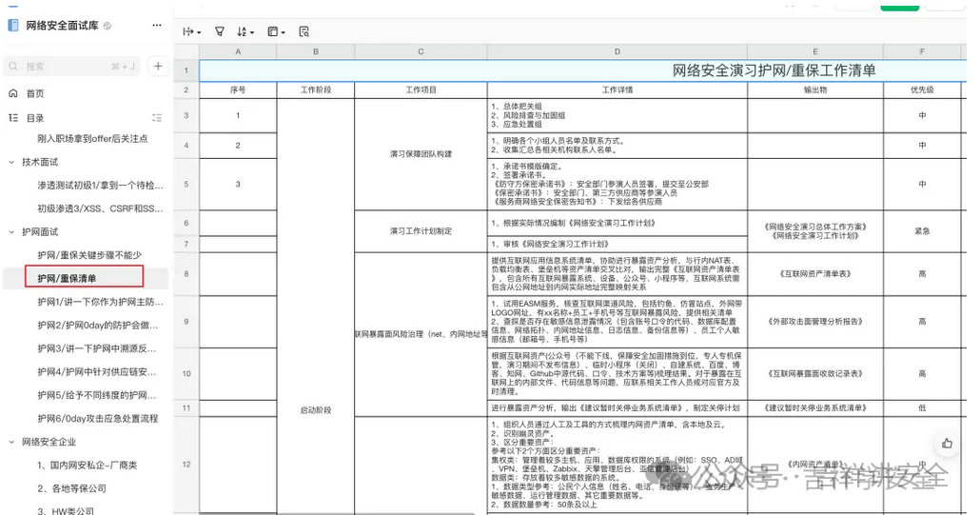Collapse the 护网面试 section chevron

click(x=11, y=232)
